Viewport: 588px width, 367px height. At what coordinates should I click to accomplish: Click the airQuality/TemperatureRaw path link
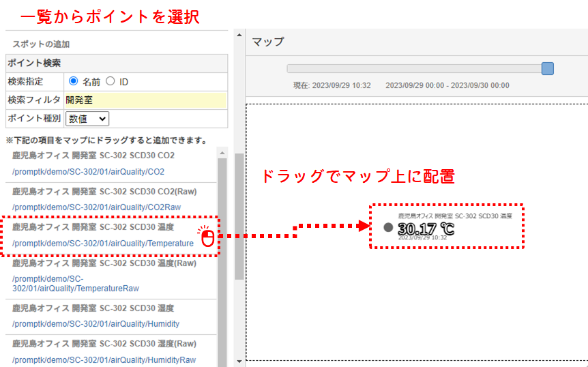tap(75, 284)
